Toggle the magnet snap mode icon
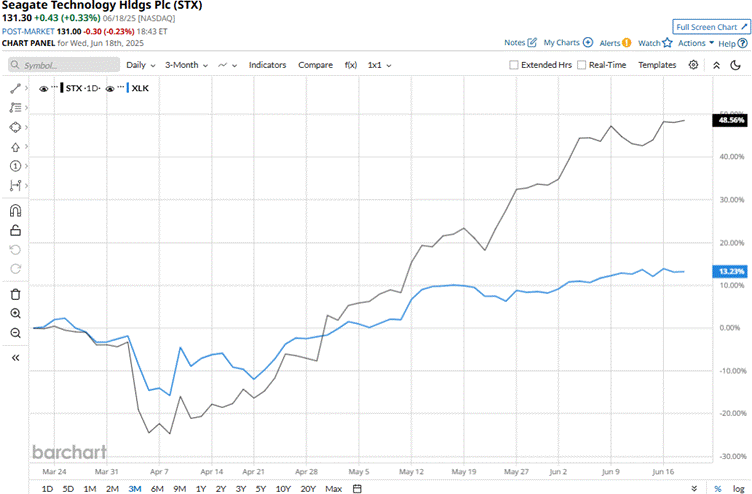752x494 pixels. [x=15, y=211]
